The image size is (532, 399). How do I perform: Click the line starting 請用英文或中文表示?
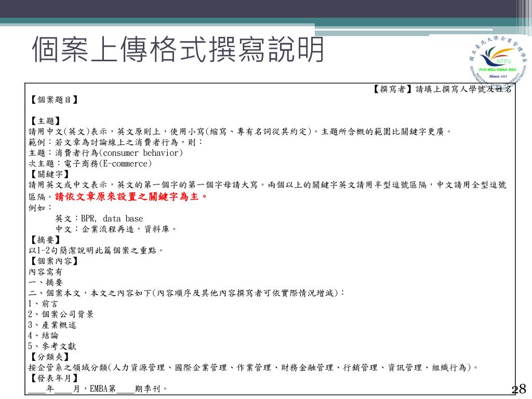point(268,185)
